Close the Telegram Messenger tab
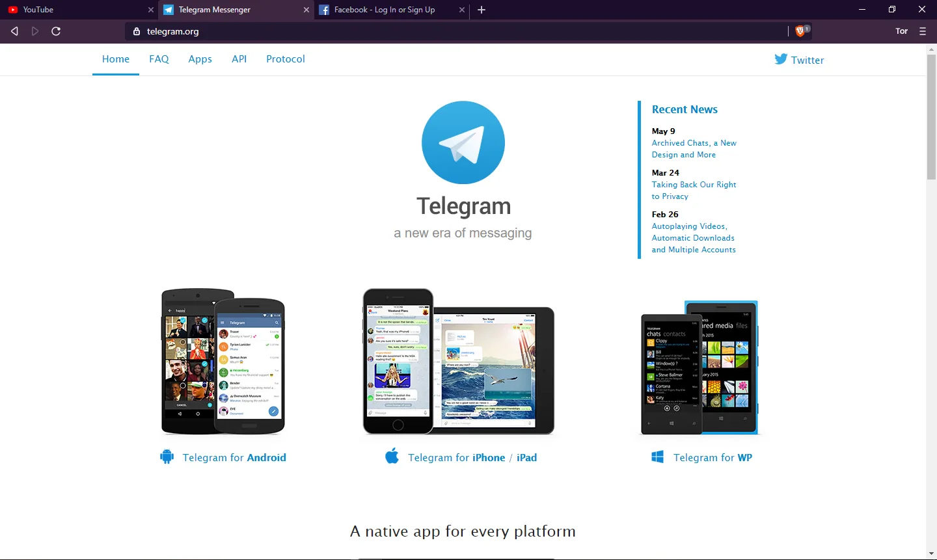 [306, 10]
